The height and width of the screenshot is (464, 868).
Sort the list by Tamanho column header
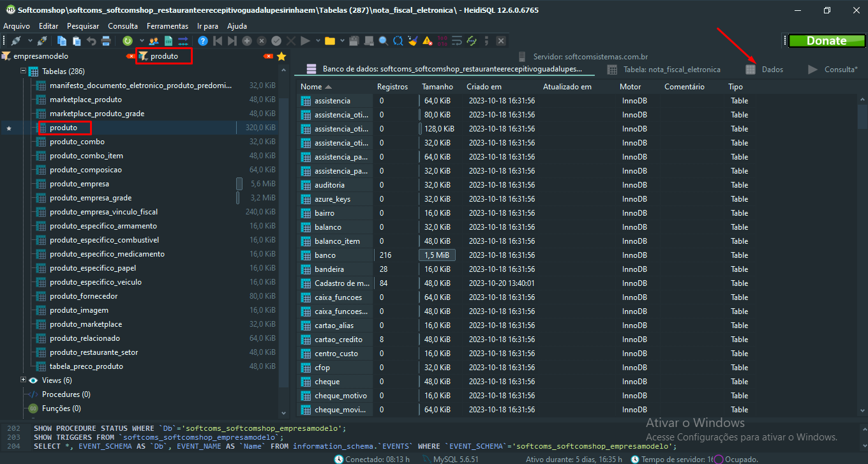(x=437, y=87)
